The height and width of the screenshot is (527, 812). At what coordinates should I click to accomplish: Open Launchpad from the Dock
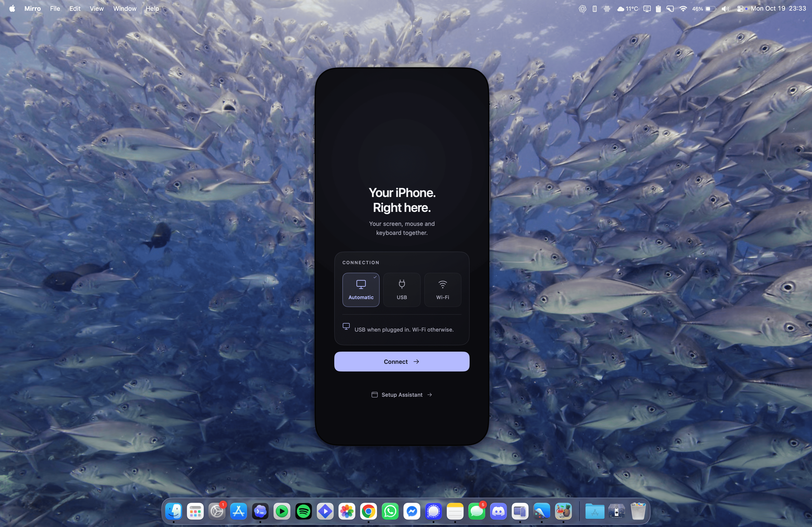click(x=195, y=511)
